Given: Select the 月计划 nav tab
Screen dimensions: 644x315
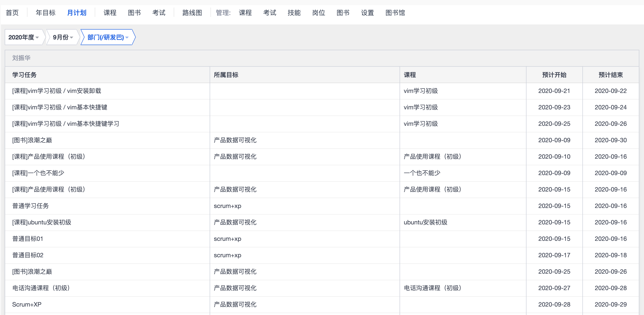Looking at the screenshot, I should (x=77, y=13).
